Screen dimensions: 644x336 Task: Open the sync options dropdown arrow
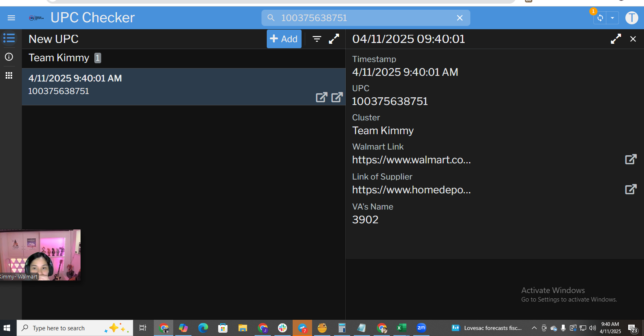pyautogui.click(x=612, y=18)
